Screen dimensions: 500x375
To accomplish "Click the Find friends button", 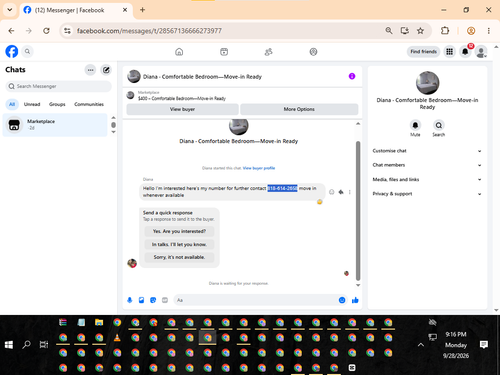I will click(x=423, y=52).
